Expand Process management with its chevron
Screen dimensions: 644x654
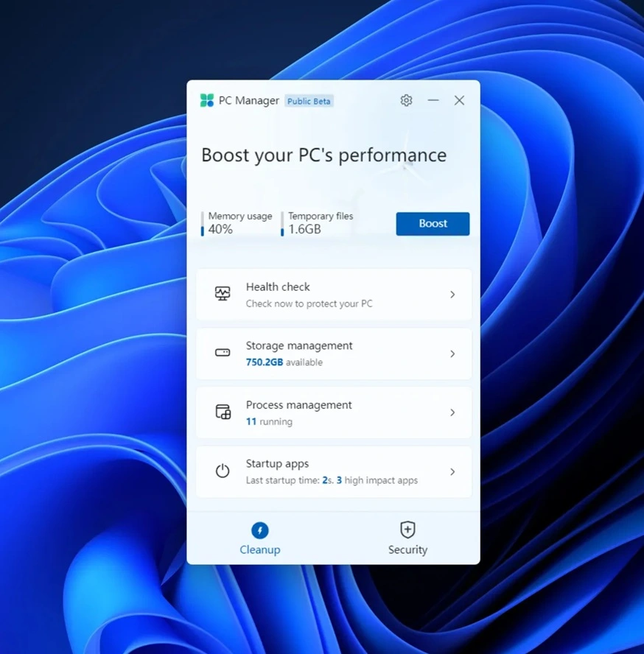tap(452, 412)
